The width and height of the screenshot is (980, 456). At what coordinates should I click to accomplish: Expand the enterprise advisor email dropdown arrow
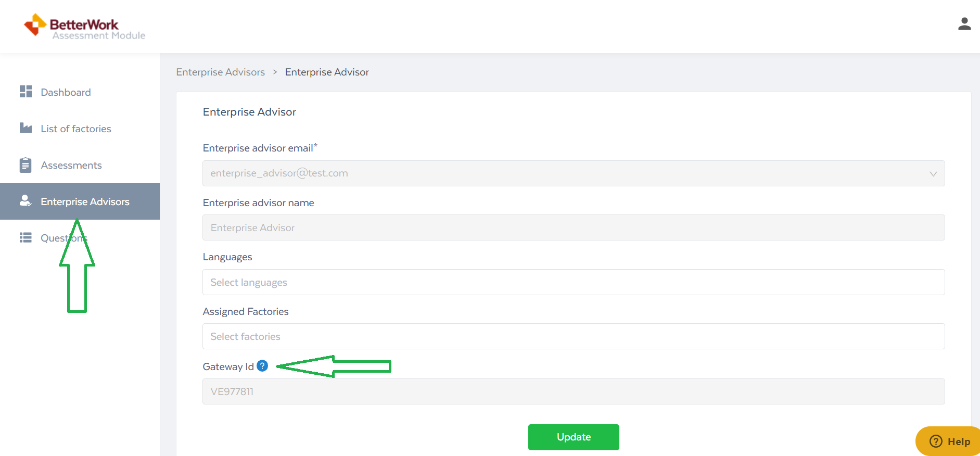click(x=933, y=174)
